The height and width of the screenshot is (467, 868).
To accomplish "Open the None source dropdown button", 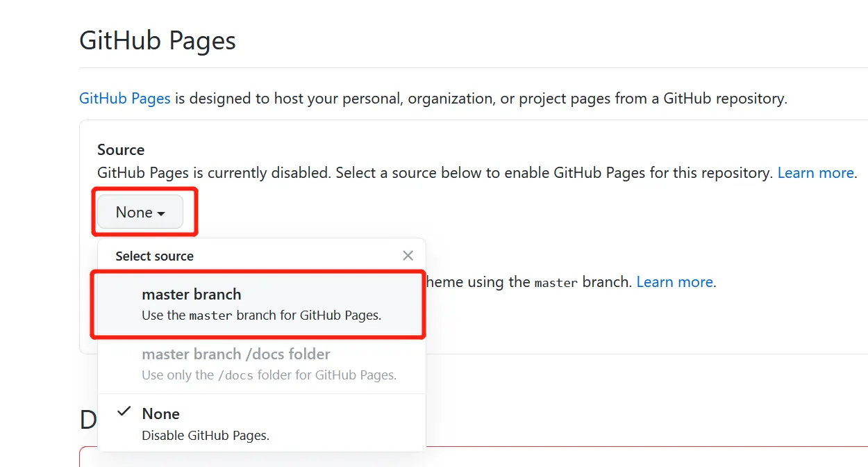I will tap(140, 212).
